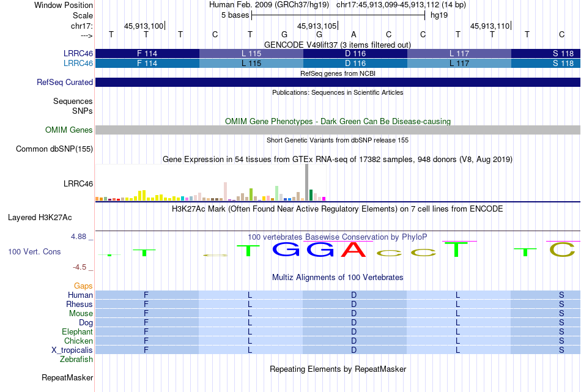Click Multiz Alignments of 100 Vertebrates title

[x=338, y=277]
